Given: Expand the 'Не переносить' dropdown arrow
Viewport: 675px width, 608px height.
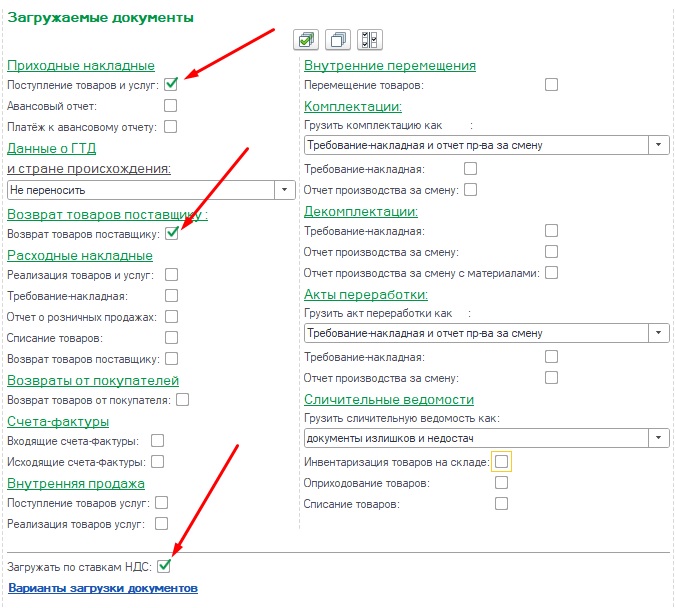Looking at the screenshot, I should point(285,188).
